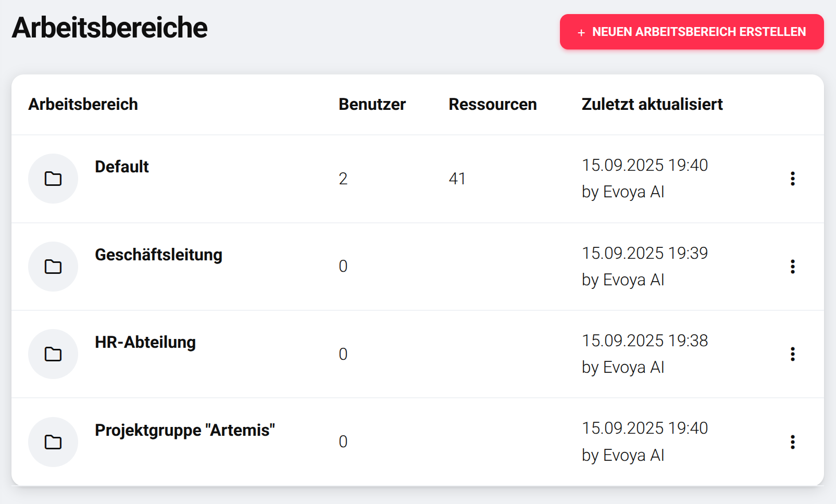Sort the list by Benutzer column

372,104
